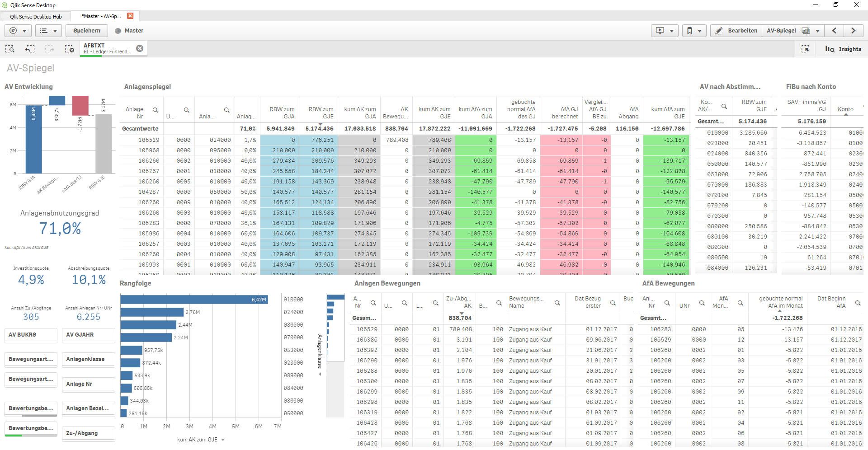Go to next sheet arrow
Image resolution: width=868 pixels, height=450 pixels.
(854, 31)
